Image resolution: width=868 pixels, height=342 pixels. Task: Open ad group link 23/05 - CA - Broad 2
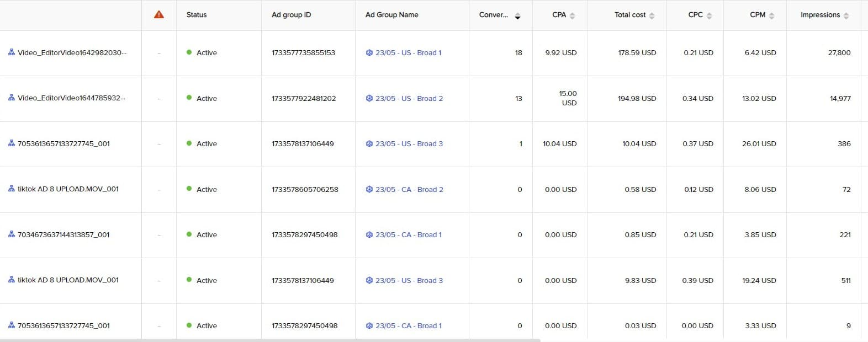[x=409, y=189]
